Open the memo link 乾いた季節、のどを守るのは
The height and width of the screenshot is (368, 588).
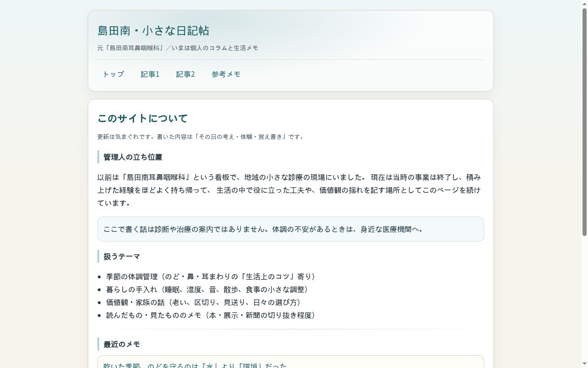[195, 366]
